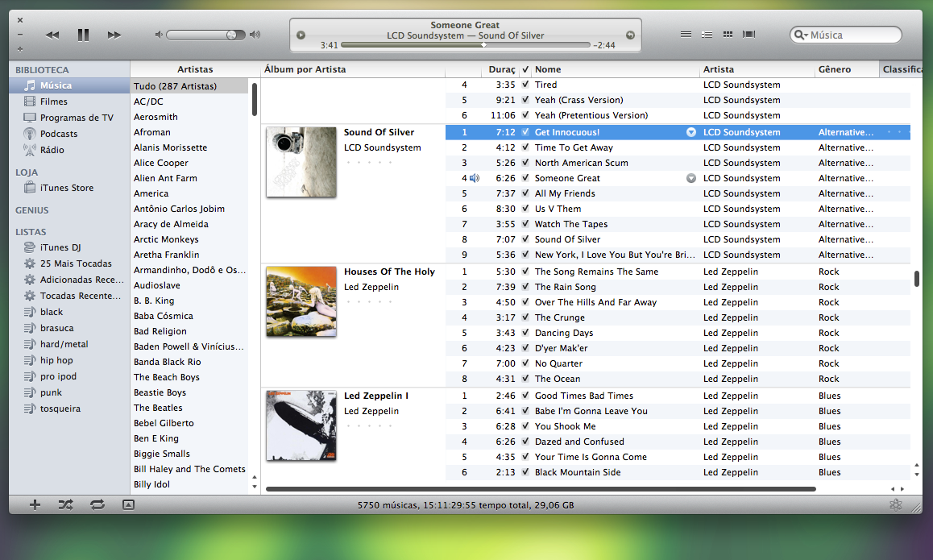Sort by Álbum por Artista header
Screen dimensions: 933x560
click(353, 69)
